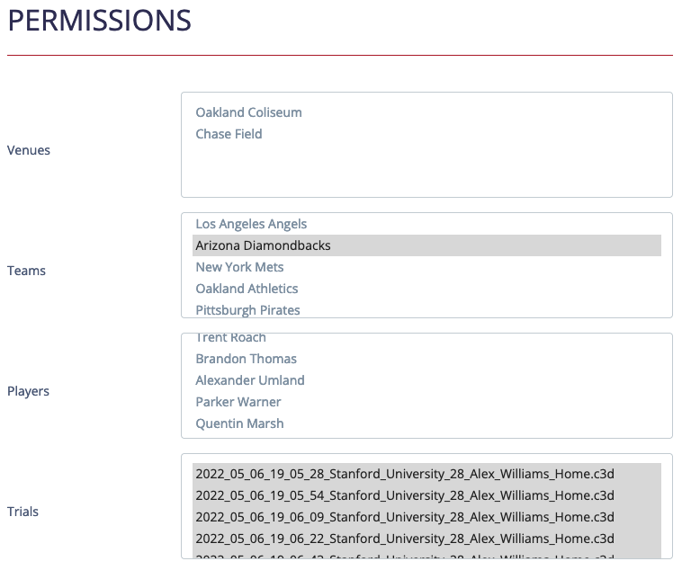
Task: Click the Players field label
Action: tap(29, 391)
